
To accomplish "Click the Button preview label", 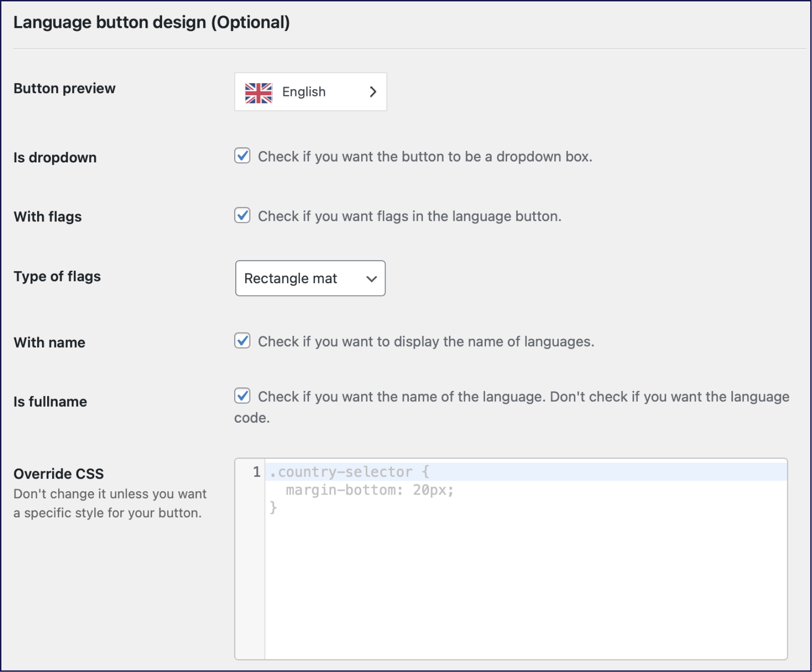I will 65,88.
